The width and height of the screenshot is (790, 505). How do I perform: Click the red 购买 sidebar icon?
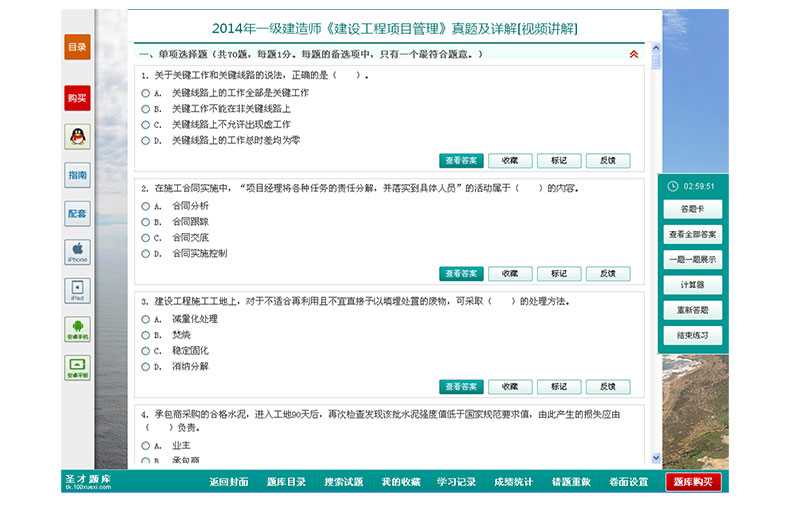click(x=77, y=98)
